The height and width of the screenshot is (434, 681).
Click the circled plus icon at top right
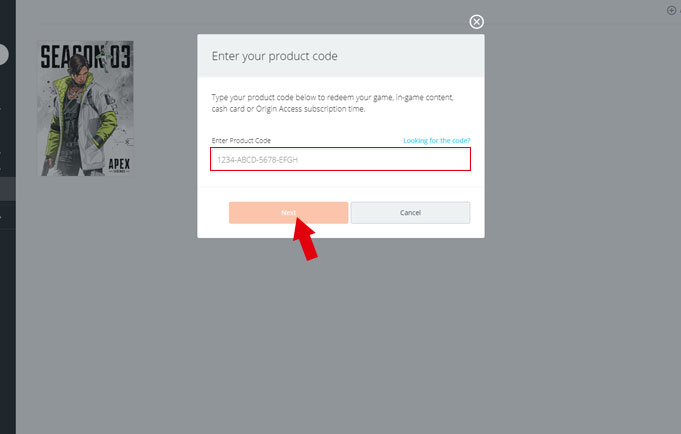[672, 10]
